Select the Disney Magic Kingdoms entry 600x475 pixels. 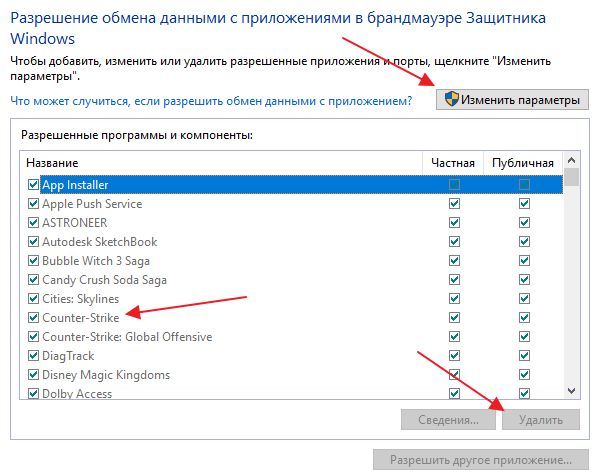(106, 375)
